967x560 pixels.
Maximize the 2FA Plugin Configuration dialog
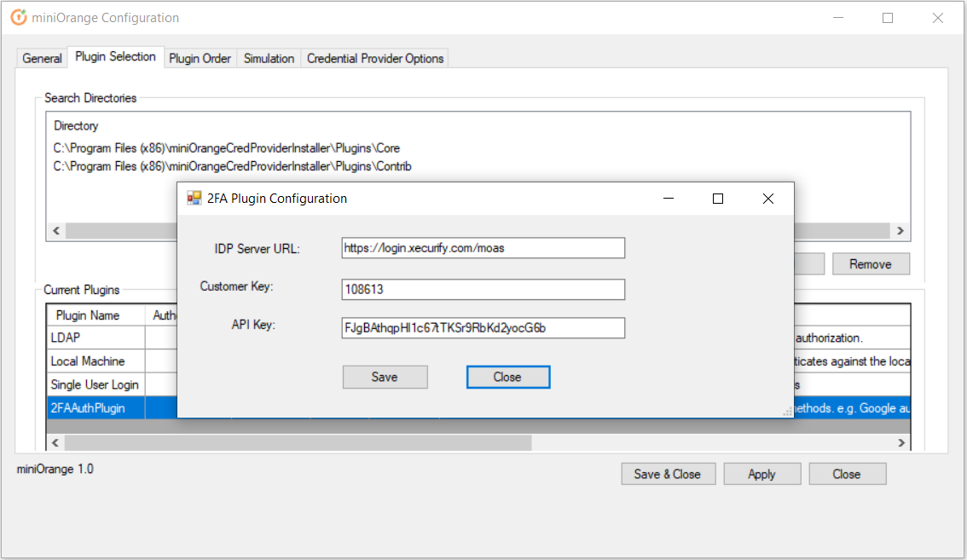click(x=718, y=199)
